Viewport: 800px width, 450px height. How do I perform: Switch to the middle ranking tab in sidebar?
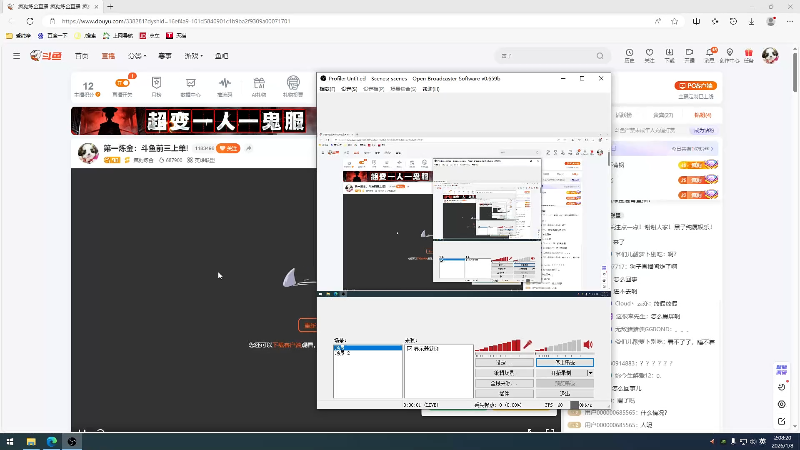tap(663, 115)
